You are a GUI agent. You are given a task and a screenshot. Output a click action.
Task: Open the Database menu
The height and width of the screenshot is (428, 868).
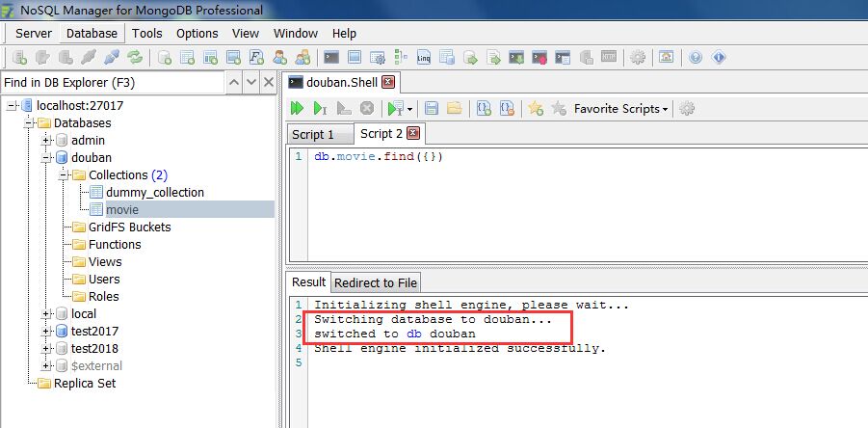[x=92, y=33]
